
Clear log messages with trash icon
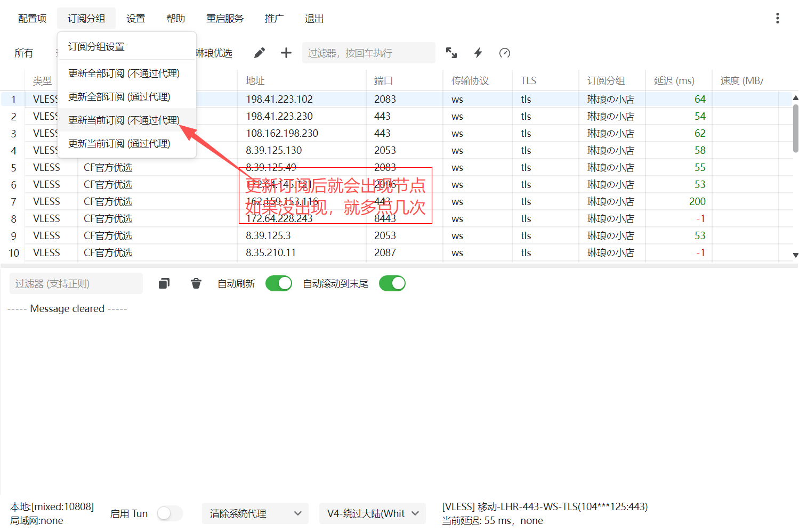(196, 283)
